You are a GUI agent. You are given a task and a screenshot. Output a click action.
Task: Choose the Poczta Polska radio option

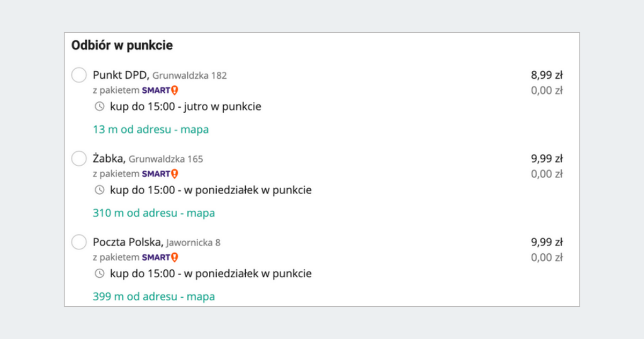79,242
